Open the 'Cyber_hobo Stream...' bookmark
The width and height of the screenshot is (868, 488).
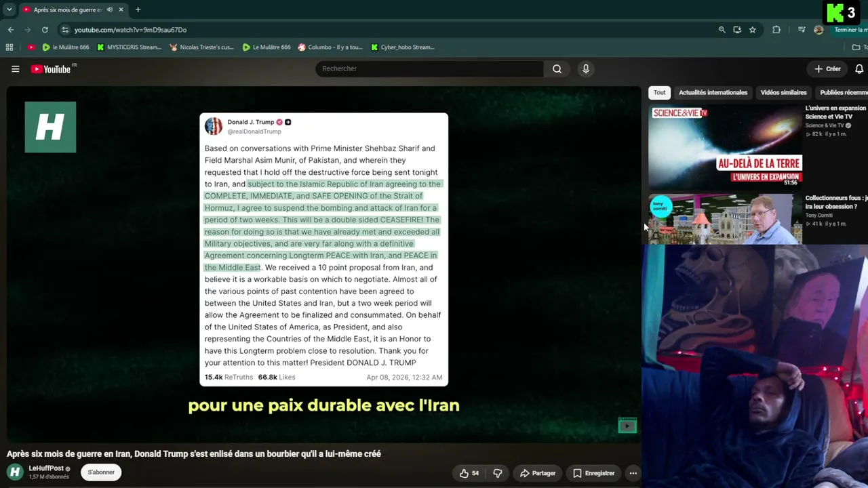(x=402, y=47)
